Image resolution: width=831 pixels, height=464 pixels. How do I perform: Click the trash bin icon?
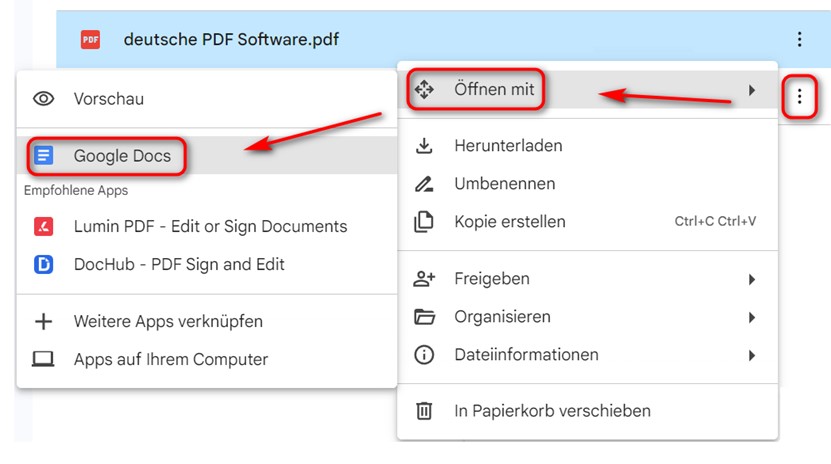coord(424,411)
